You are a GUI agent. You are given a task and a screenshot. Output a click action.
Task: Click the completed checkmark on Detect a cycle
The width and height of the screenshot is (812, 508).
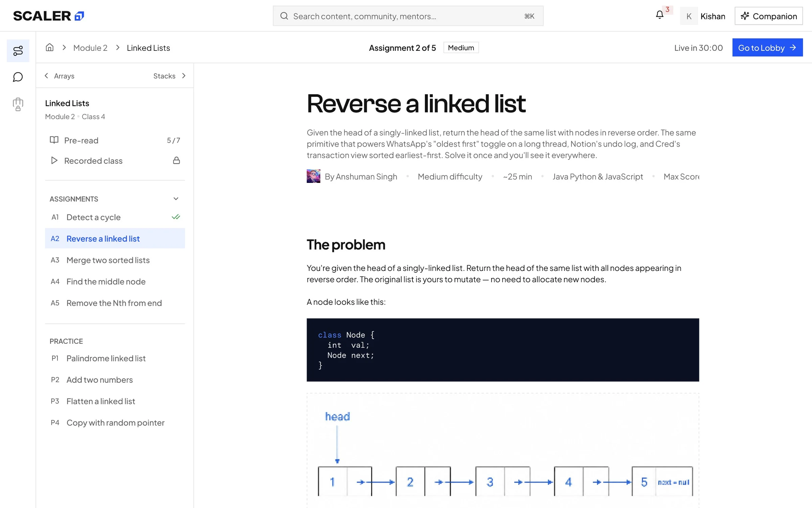176,217
